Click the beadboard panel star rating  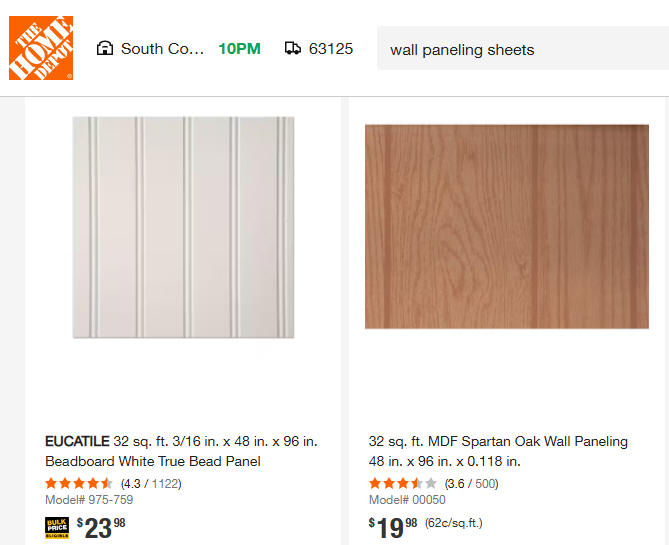point(79,484)
